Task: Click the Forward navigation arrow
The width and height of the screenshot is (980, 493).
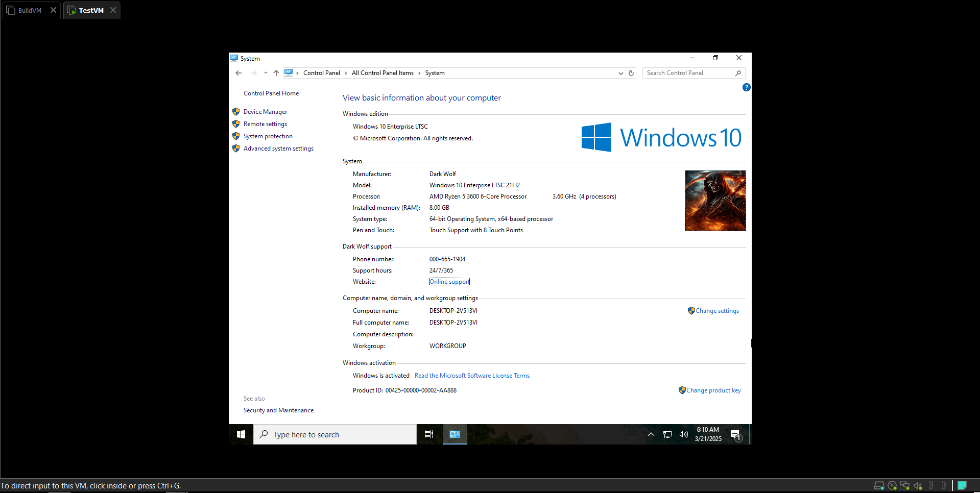Action: [253, 73]
